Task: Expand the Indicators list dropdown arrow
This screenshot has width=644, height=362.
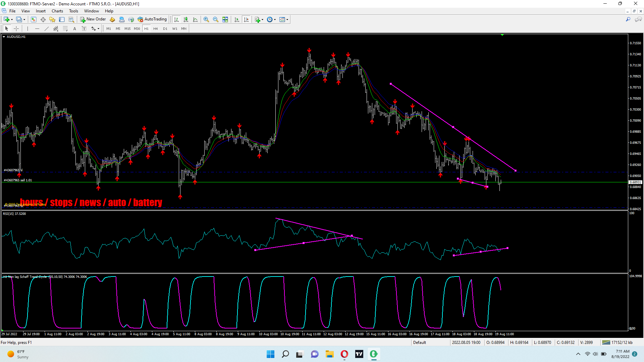Action: coord(262,20)
